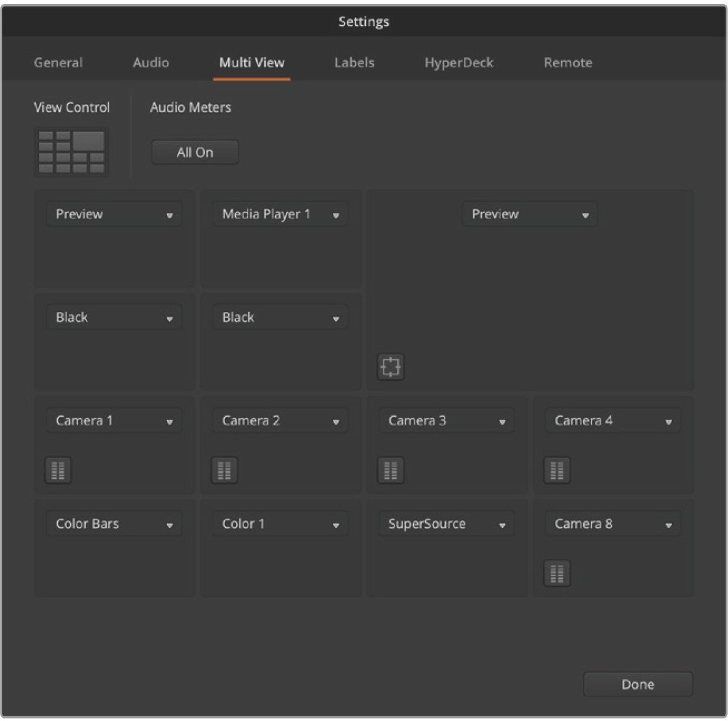Open the Color Bars source dropdown
This screenshot has height=721, width=728.
click(114, 524)
